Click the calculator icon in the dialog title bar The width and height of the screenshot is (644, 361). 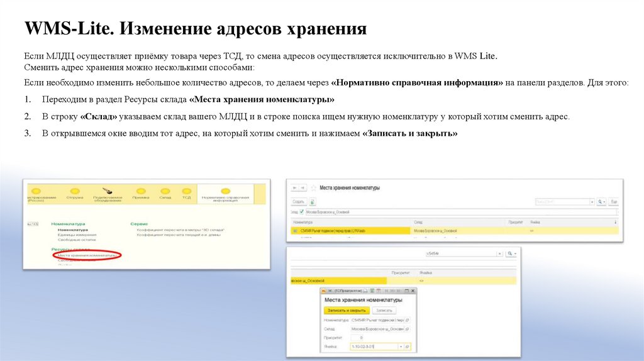[372, 291]
